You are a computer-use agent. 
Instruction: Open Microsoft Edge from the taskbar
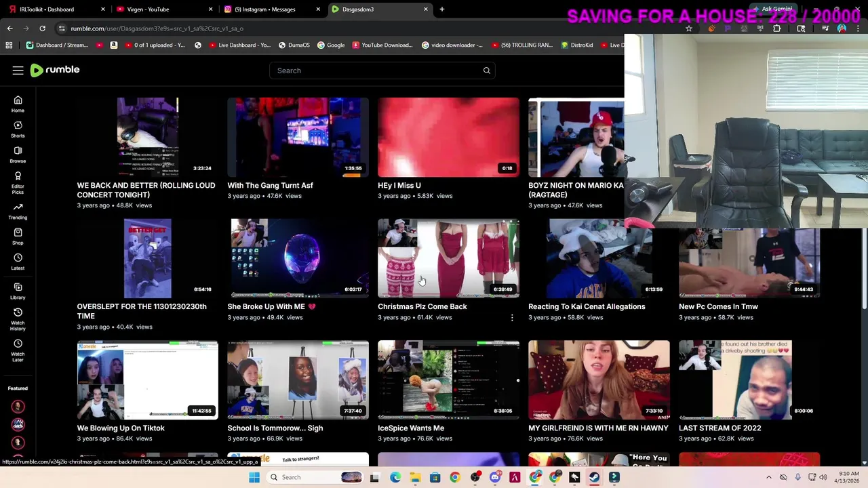pyautogui.click(x=395, y=477)
